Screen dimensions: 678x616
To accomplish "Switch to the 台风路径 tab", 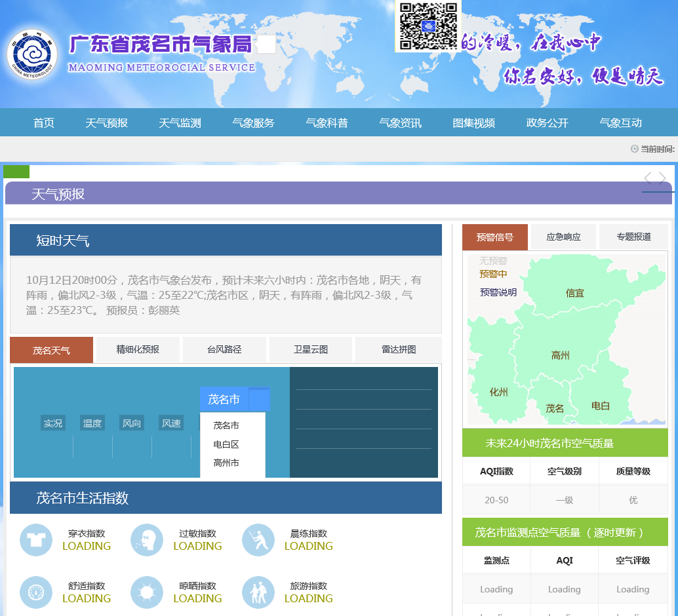I will click(224, 349).
